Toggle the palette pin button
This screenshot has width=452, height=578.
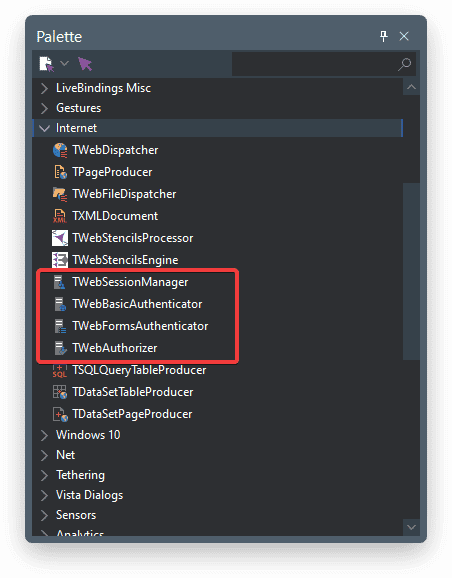click(383, 36)
